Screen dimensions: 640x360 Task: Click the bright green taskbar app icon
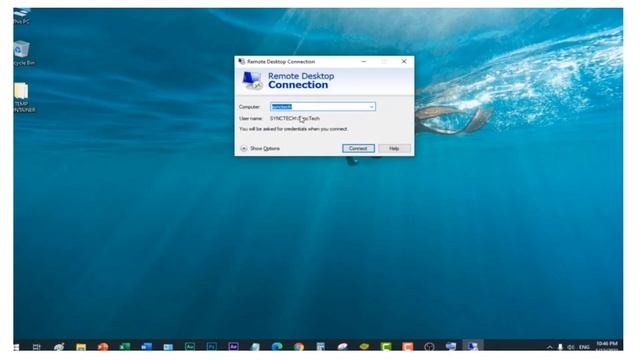[x=386, y=347]
